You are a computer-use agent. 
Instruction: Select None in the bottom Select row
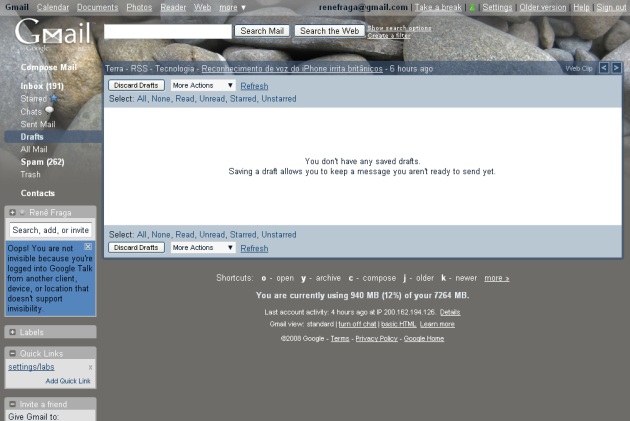pyautogui.click(x=161, y=234)
